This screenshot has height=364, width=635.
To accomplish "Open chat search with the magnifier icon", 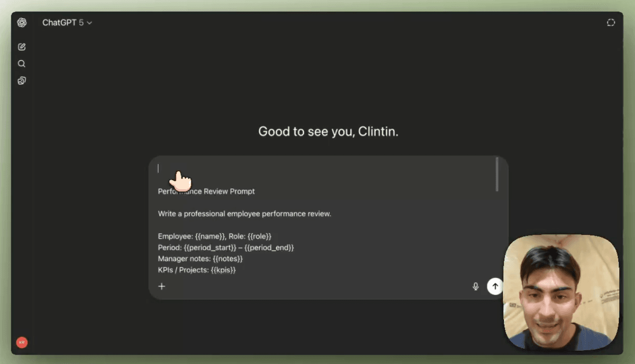I will 22,64.
